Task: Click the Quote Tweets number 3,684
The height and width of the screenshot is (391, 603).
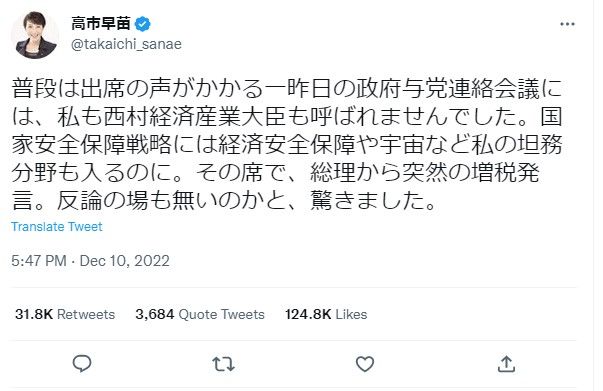Action: point(155,314)
